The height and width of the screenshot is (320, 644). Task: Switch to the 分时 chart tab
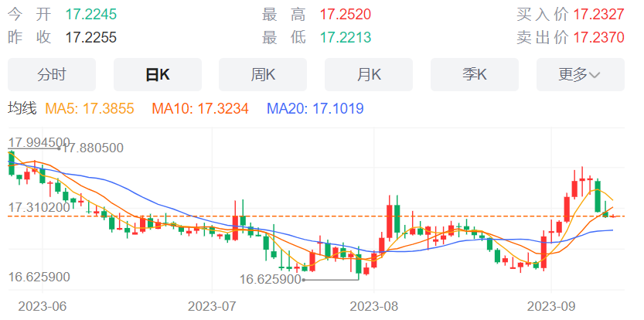[x=52, y=74]
